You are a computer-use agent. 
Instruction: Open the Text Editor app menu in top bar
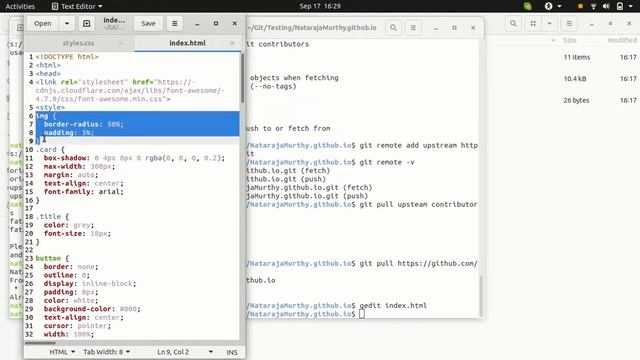(77, 6)
